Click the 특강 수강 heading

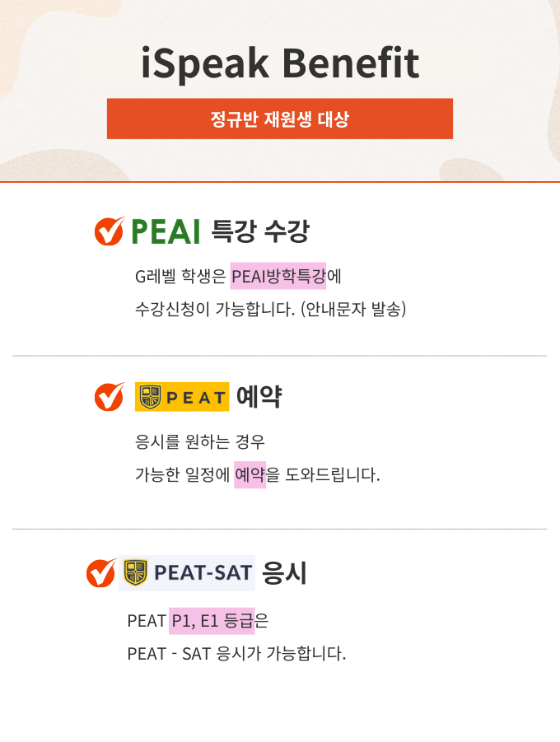260,232
